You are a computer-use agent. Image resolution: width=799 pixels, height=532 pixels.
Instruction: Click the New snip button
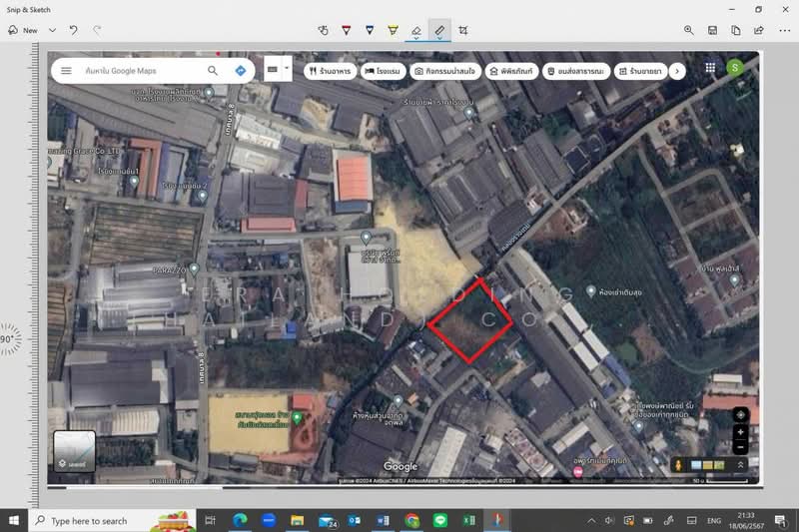[23, 31]
